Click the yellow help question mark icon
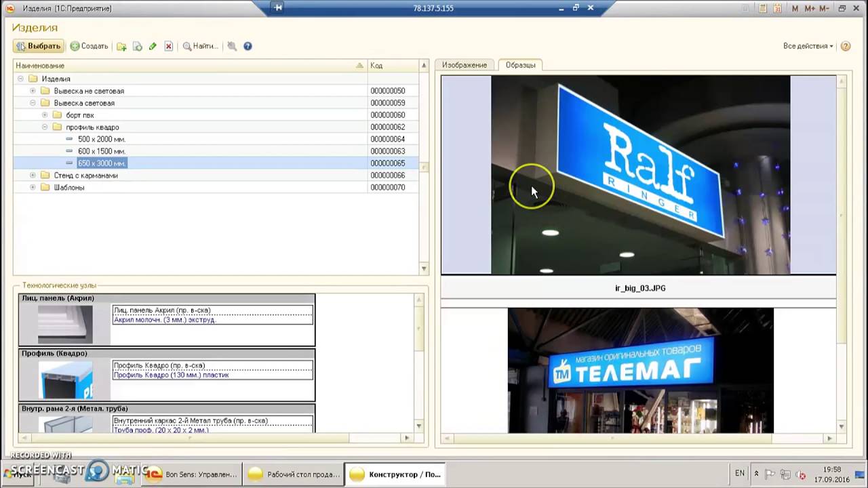Image resolution: width=868 pixels, height=488 pixels. click(846, 46)
